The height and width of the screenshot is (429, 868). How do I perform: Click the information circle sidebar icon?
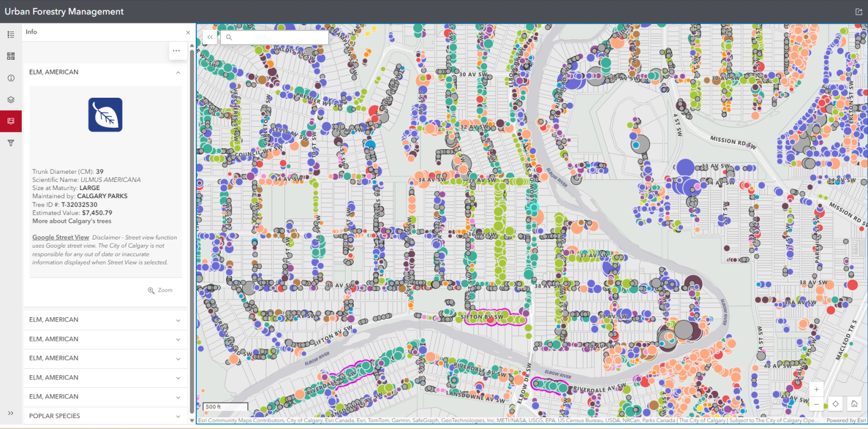point(11,78)
